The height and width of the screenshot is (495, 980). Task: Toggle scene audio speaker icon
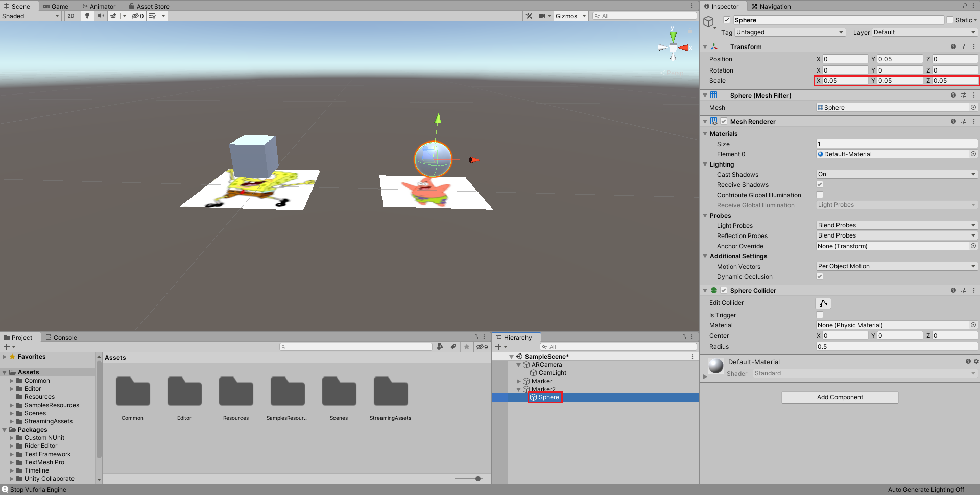point(101,16)
